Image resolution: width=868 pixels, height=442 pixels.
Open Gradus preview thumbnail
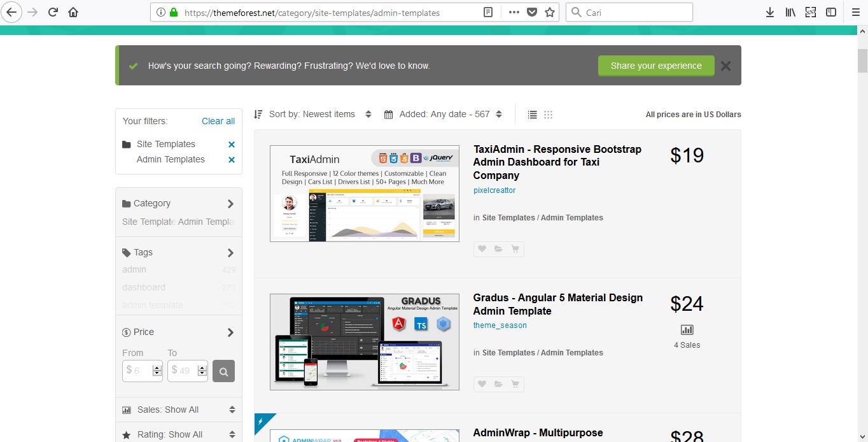365,342
